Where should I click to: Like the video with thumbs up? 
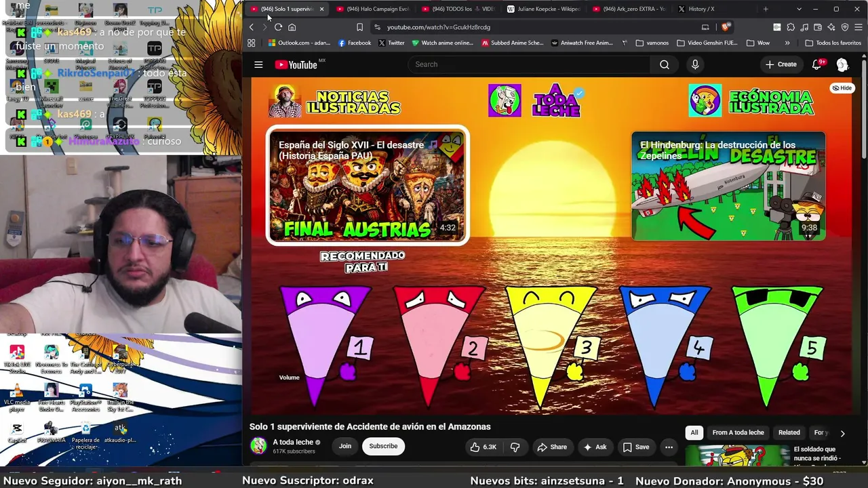tap(482, 447)
